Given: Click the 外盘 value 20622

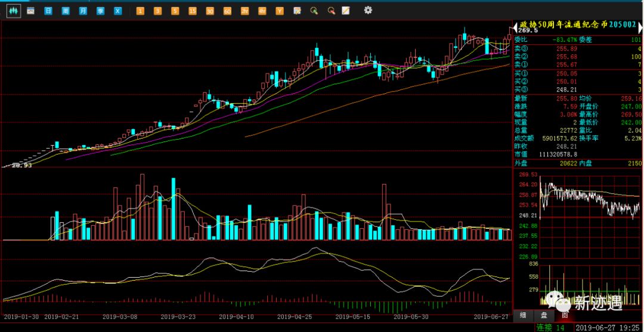Looking at the screenshot, I should pos(569,163).
